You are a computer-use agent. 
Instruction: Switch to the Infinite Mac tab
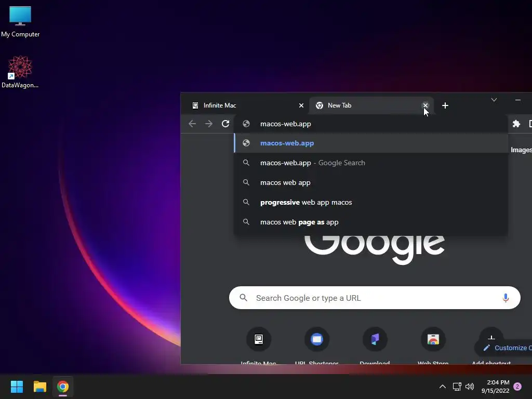[x=245, y=105]
